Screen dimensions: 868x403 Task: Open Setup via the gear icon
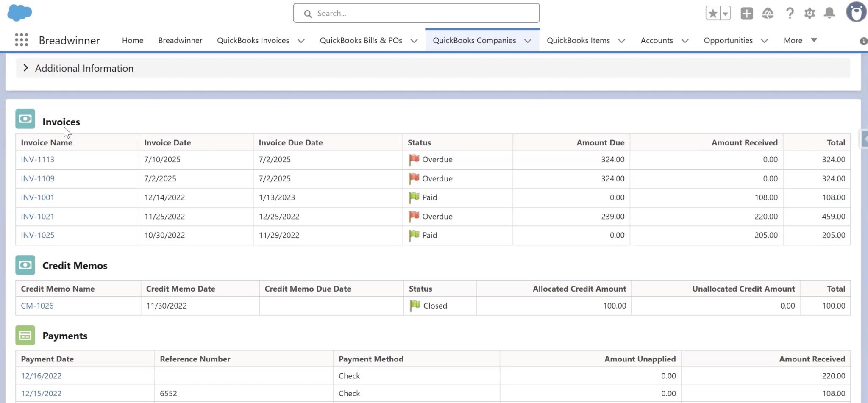[x=810, y=13]
